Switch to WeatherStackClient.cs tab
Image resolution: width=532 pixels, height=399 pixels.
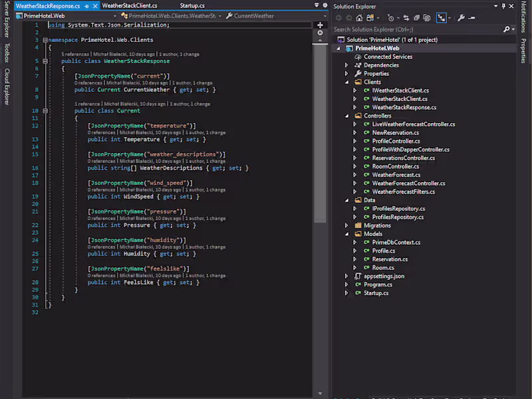pyautogui.click(x=130, y=6)
